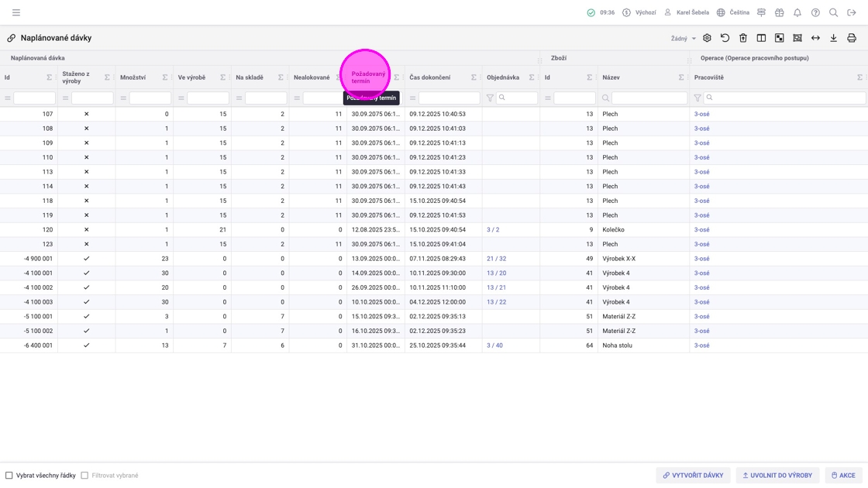The height and width of the screenshot is (488, 868).
Task: Click the notifications bell icon
Action: [797, 12]
